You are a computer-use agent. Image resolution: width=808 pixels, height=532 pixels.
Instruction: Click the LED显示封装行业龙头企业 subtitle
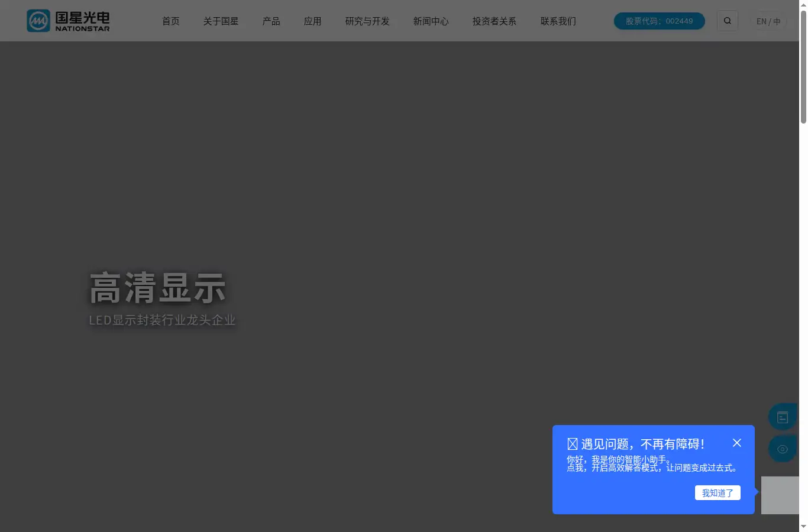[x=162, y=320]
